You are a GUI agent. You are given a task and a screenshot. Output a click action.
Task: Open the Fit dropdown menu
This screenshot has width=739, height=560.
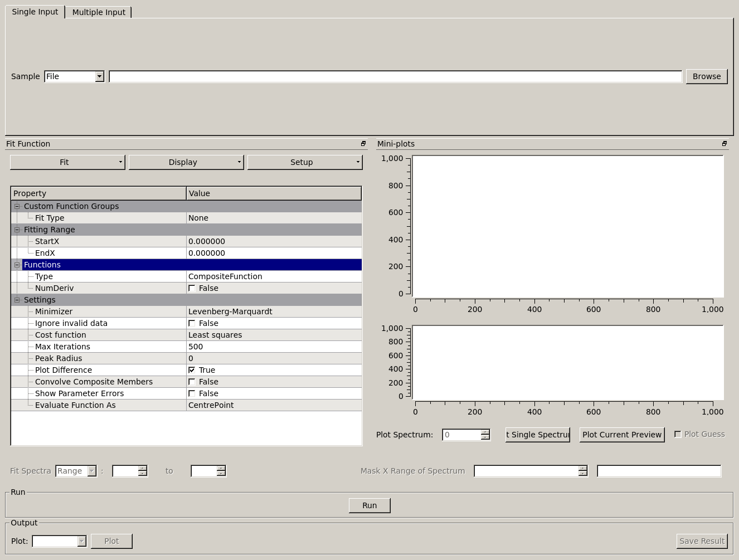(67, 162)
